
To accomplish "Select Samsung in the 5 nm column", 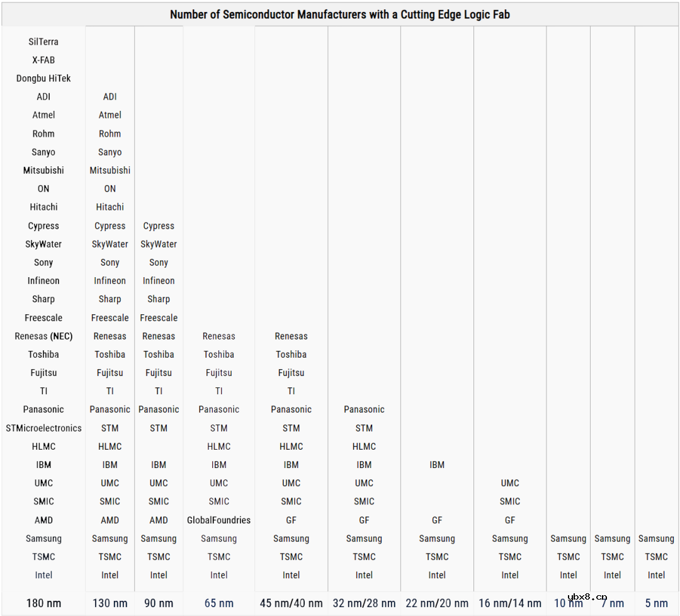I will pyautogui.click(x=656, y=539).
